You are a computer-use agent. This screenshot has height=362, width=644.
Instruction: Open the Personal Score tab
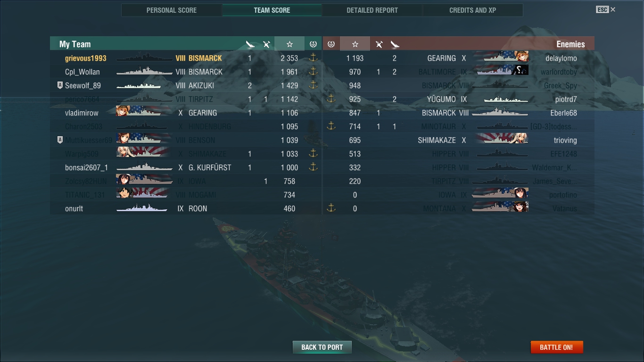click(172, 10)
